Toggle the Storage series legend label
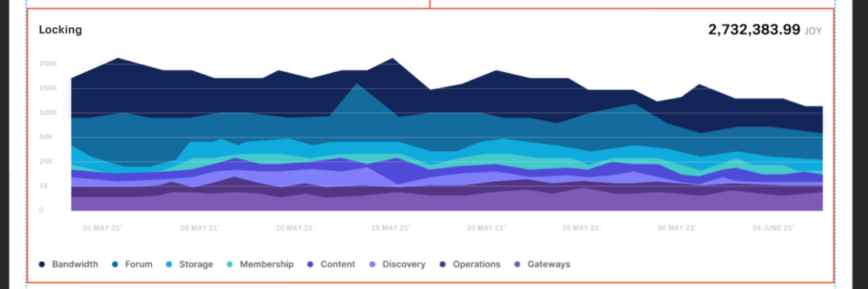Screen dimensions: 868x289 click(x=196, y=265)
